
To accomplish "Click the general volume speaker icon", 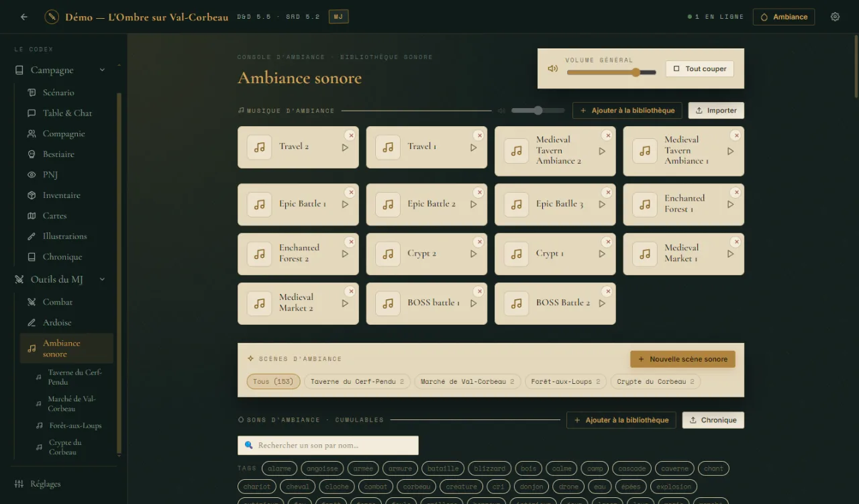I will [x=552, y=68].
